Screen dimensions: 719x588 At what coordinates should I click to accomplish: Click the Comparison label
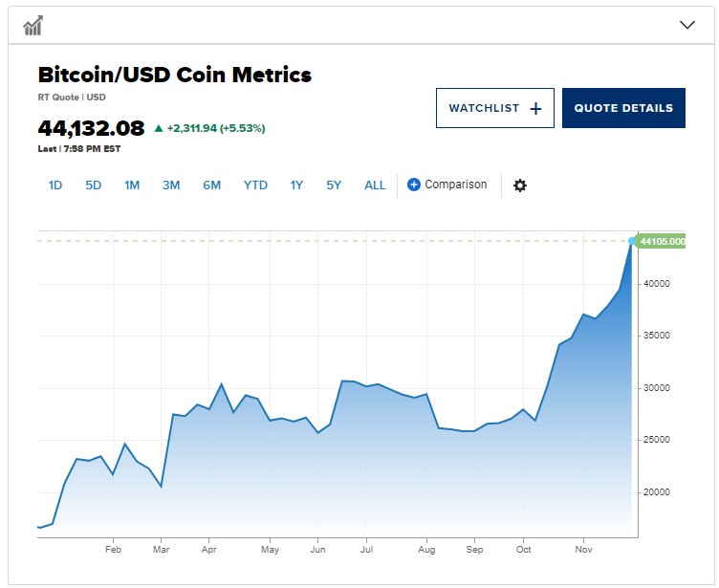(x=456, y=185)
